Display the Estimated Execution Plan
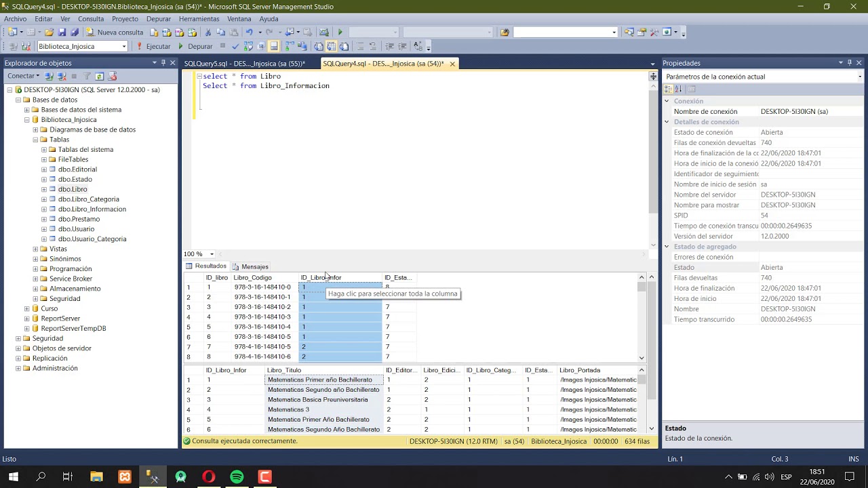Viewport: 868px width, 488px height. tap(248, 46)
